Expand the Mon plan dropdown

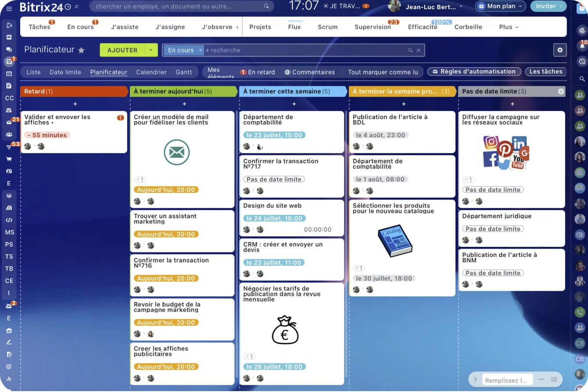tap(520, 7)
